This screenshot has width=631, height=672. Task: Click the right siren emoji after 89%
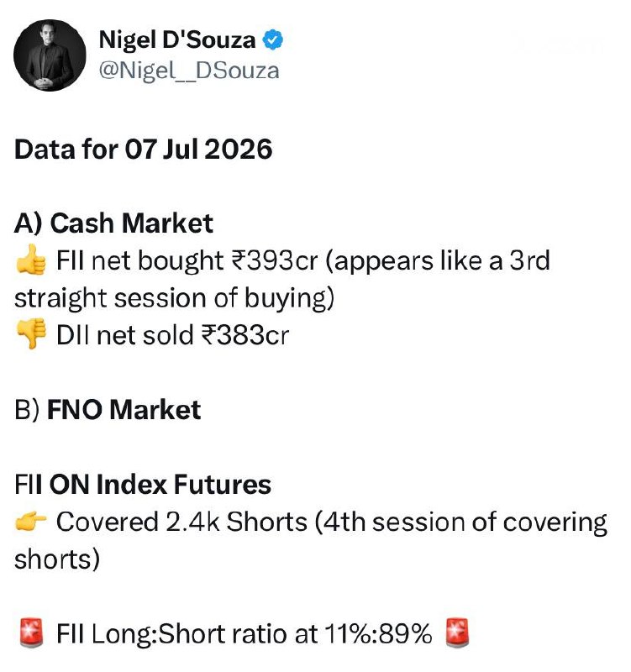click(x=457, y=633)
